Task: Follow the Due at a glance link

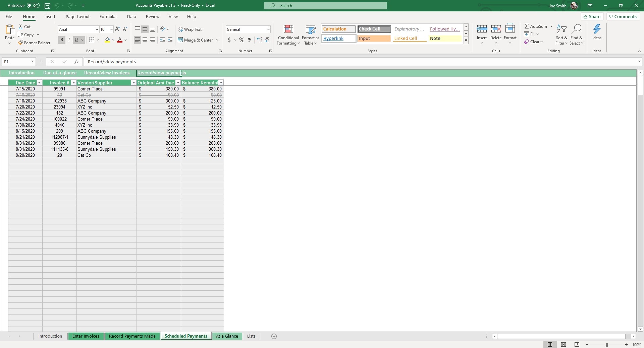Action: pos(60,73)
